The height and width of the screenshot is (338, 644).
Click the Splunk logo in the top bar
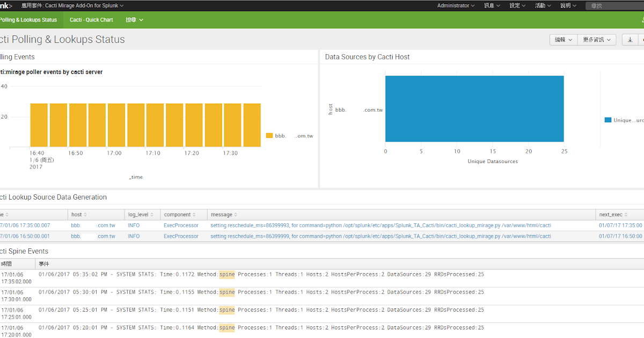click(x=5, y=5)
